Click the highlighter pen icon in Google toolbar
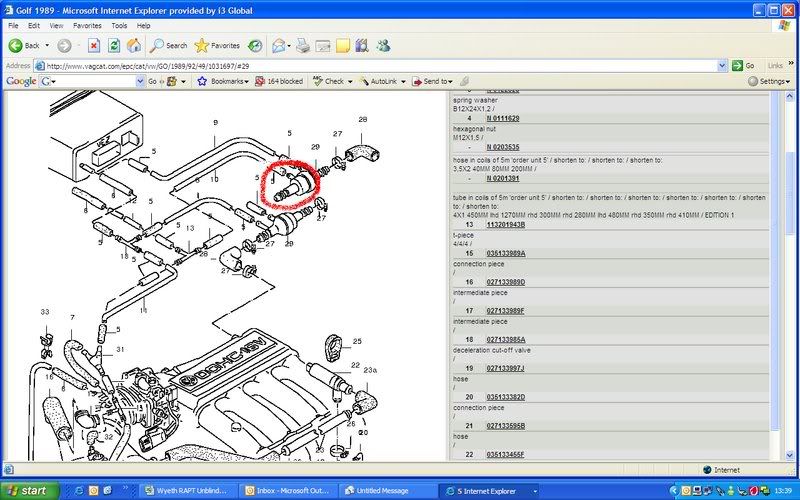Image resolution: width=800 pixels, height=500 pixels. (x=464, y=81)
